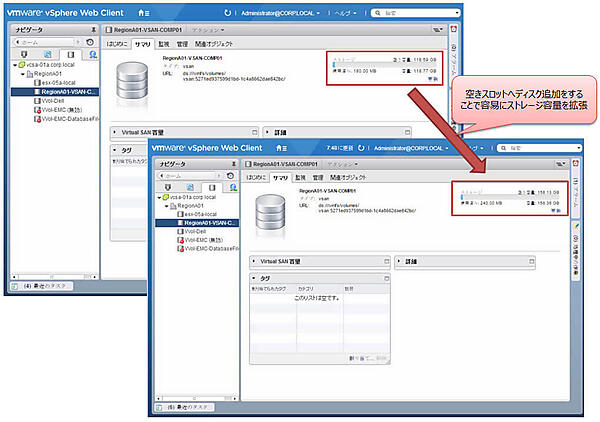
Task: Select RegionA01-VSAN-C... datastore in front window
Action: click(x=197, y=223)
